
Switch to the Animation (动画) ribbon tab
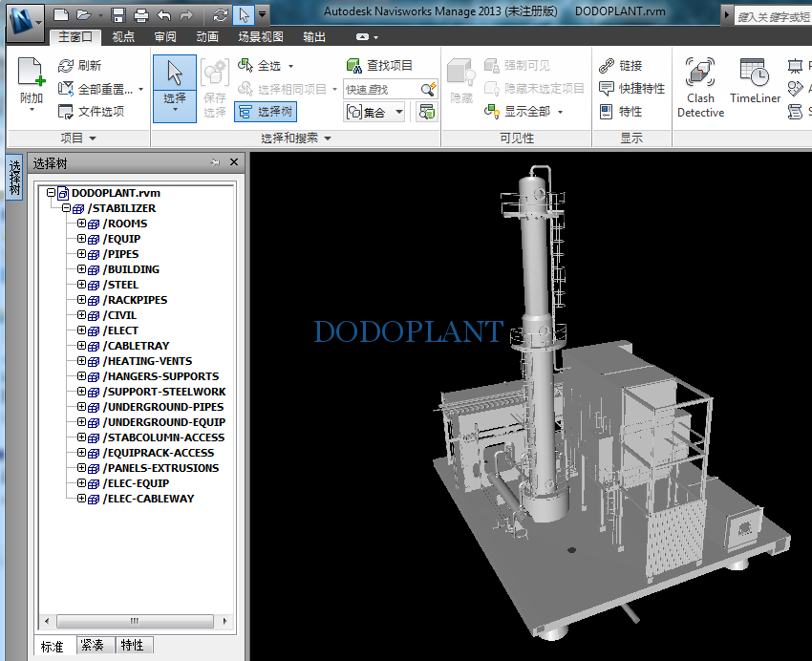207,36
